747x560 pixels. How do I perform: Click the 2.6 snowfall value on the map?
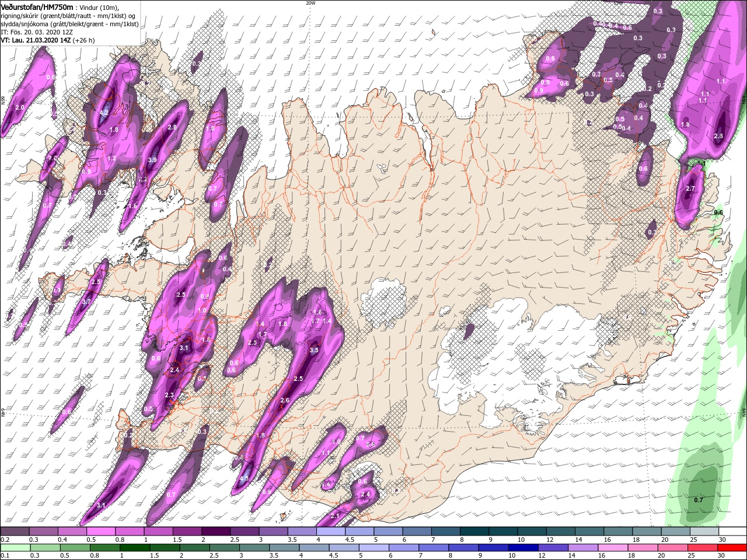coord(285,400)
